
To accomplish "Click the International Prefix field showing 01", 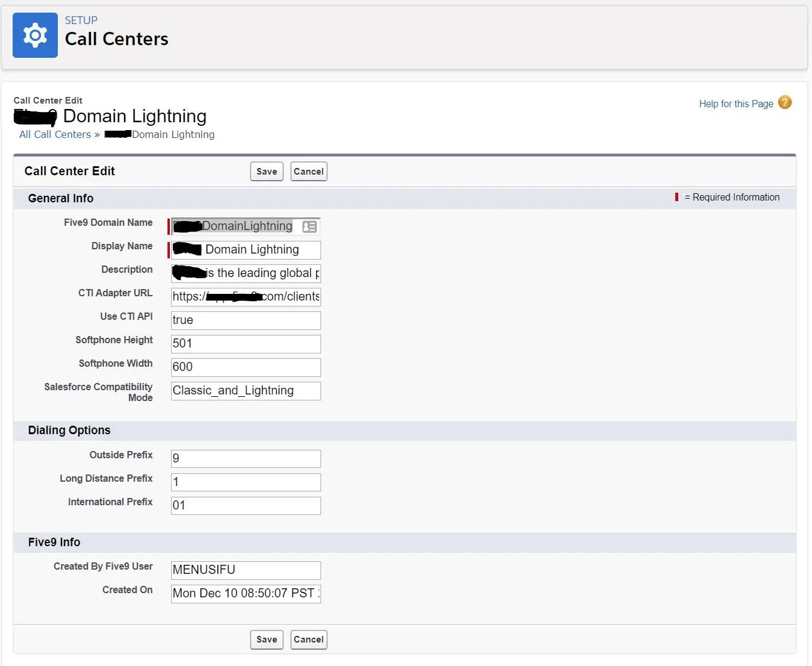I will pos(246,506).
